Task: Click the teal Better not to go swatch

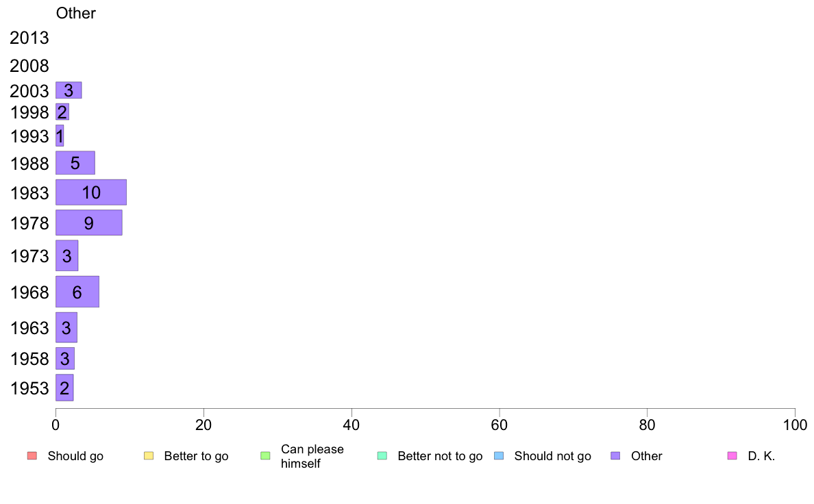Action: pos(382,456)
